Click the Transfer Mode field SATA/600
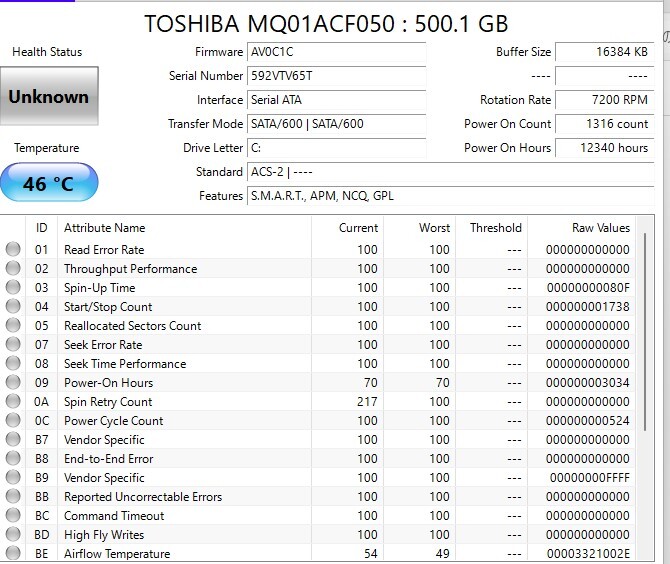The height and width of the screenshot is (564, 670). (x=337, y=123)
